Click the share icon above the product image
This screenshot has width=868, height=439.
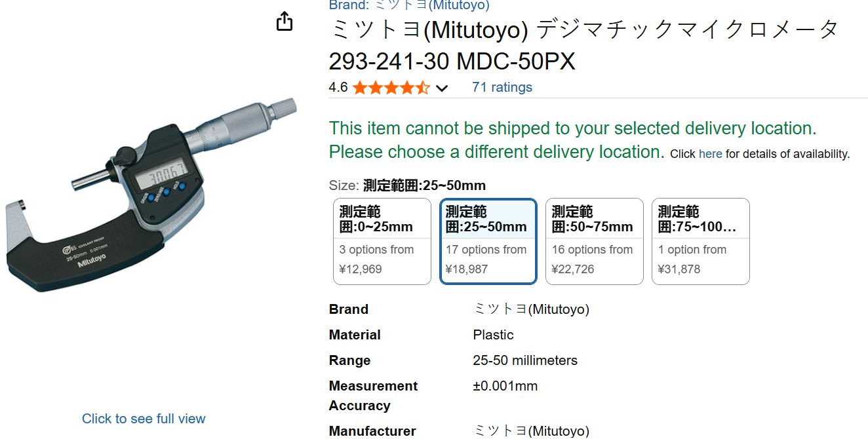coord(284,21)
